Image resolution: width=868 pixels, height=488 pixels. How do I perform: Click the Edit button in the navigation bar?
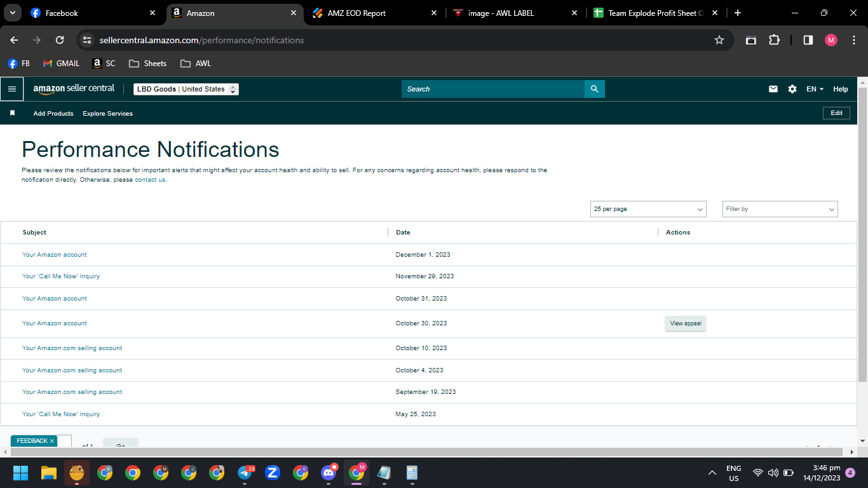tap(836, 113)
